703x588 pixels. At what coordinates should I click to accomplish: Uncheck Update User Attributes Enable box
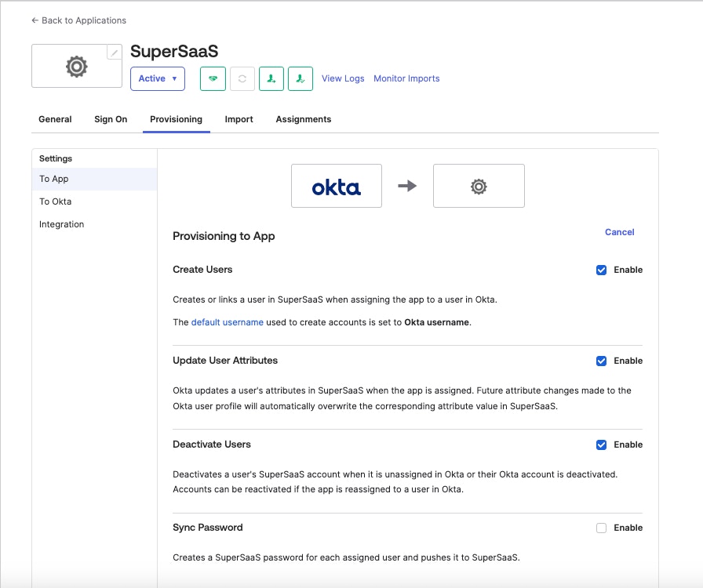point(602,361)
